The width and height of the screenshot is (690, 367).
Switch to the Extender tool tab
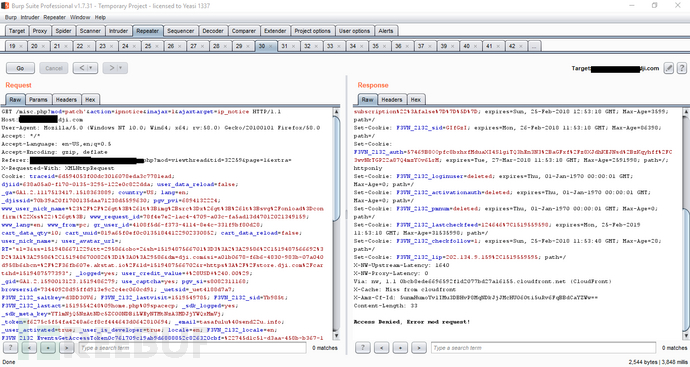click(275, 31)
